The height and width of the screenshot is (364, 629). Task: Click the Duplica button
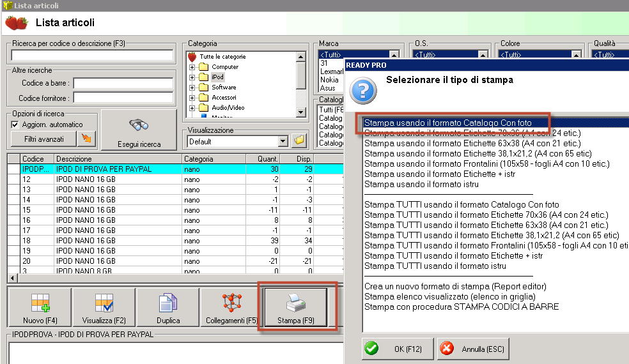pos(168,307)
